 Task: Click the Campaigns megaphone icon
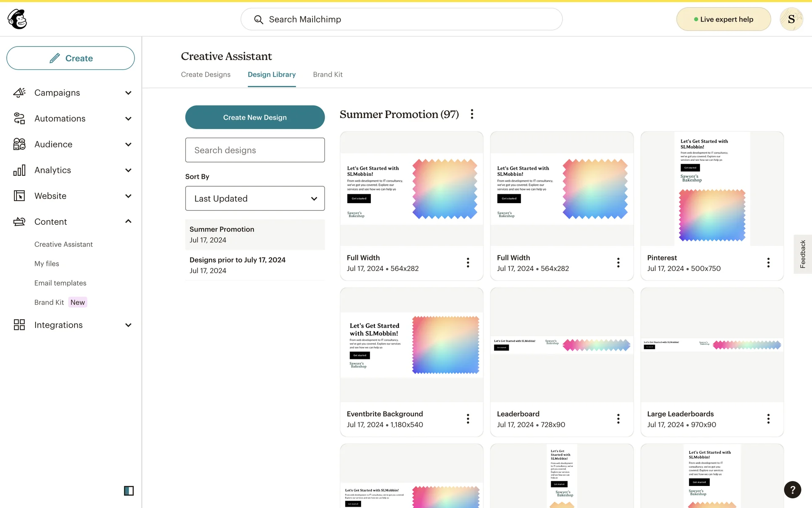coord(19,93)
